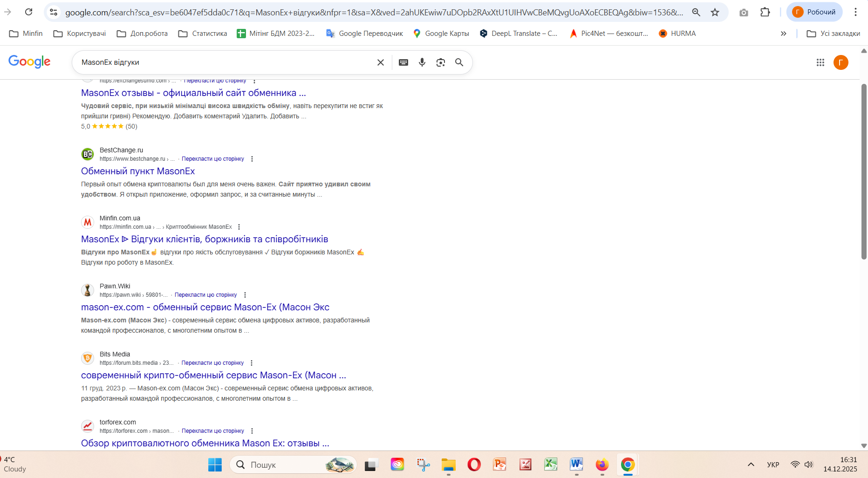Screen dimensions: 868x478
Task: Search by image with the Lens icon
Action: tap(441, 62)
